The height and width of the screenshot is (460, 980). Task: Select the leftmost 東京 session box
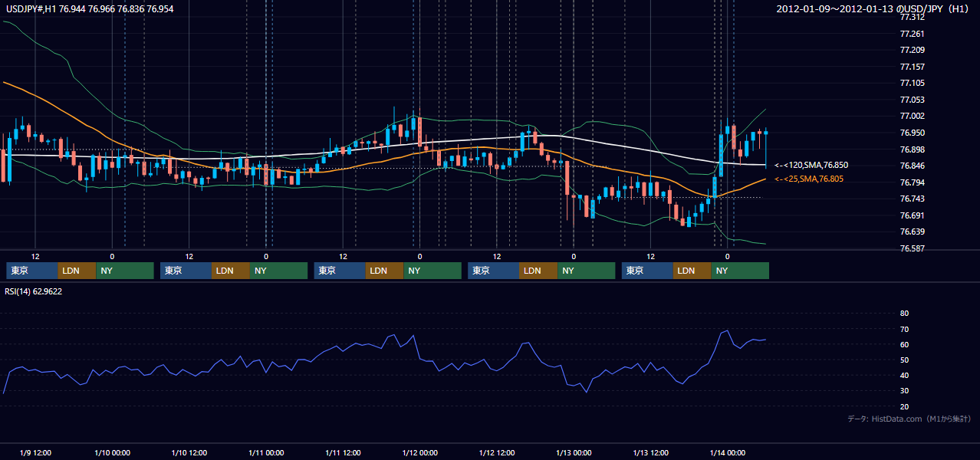coord(32,271)
